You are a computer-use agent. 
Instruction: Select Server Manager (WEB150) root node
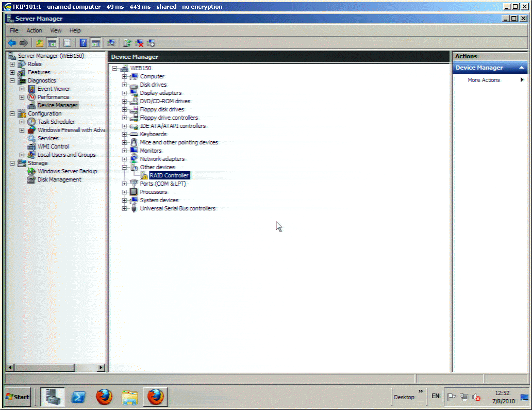[x=51, y=56]
